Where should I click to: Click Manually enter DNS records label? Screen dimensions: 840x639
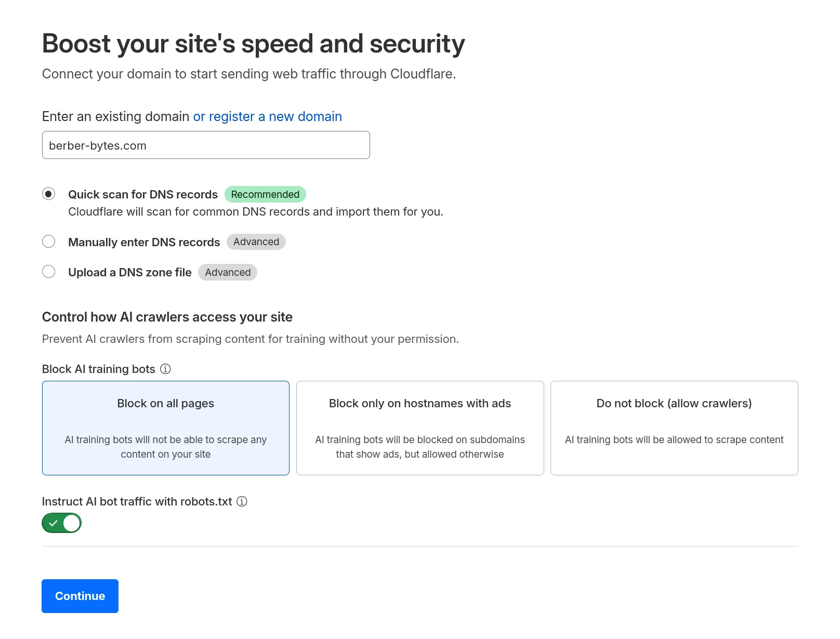click(x=144, y=242)
